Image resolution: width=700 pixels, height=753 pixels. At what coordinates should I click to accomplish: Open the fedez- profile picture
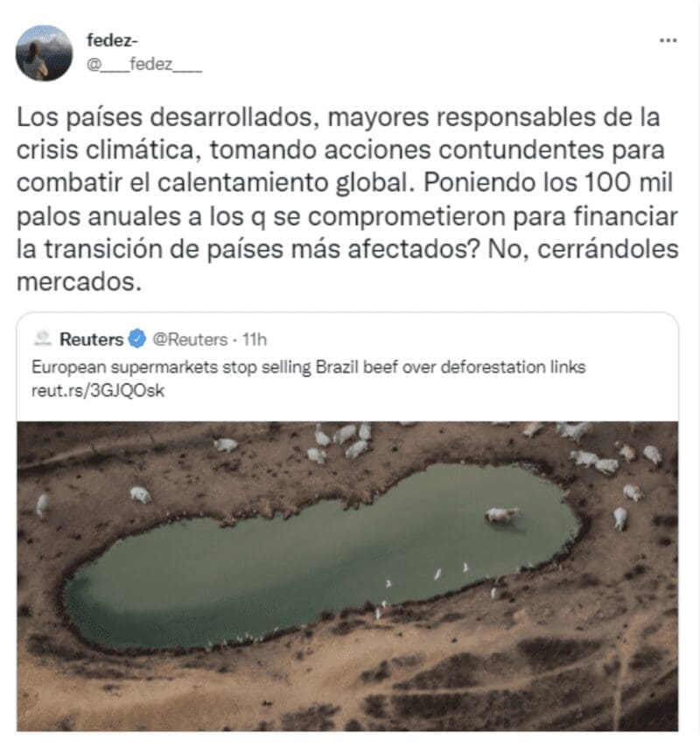tap(44, 53)
